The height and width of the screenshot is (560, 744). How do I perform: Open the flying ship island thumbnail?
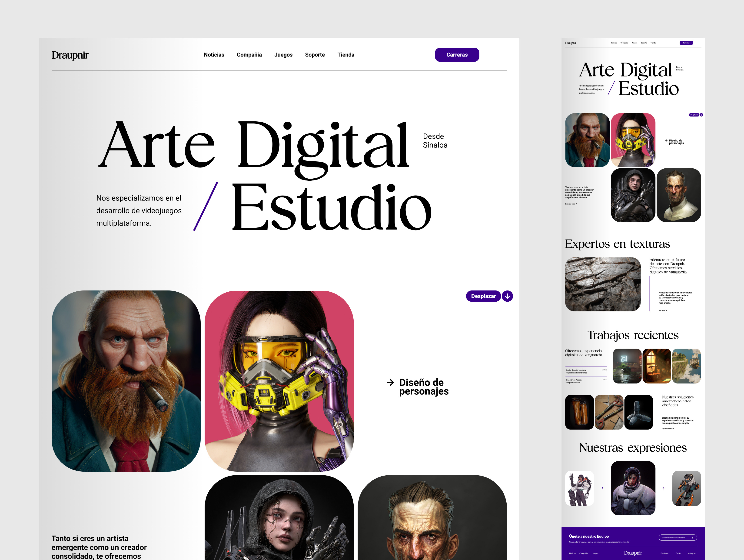(686, 366)
